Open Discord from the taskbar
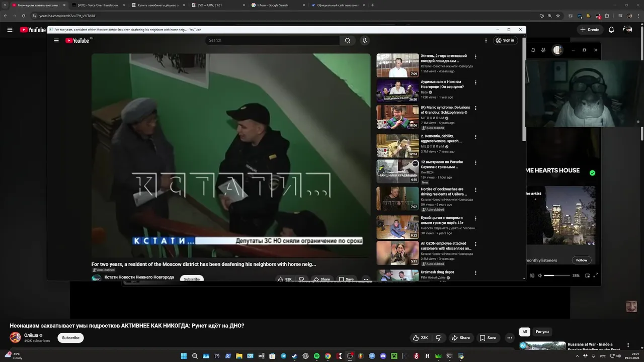The image size is (644, 362). coord(383,356)
